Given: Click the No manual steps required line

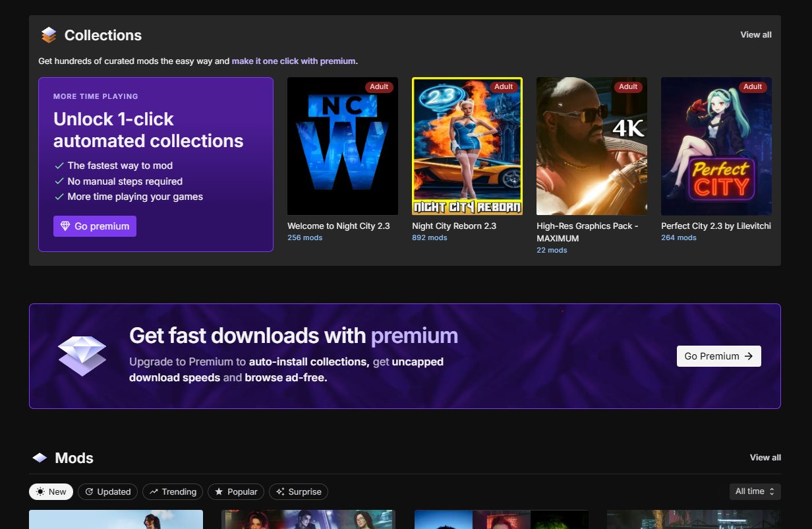Looking at the screenshot, I should click(125, 181).
